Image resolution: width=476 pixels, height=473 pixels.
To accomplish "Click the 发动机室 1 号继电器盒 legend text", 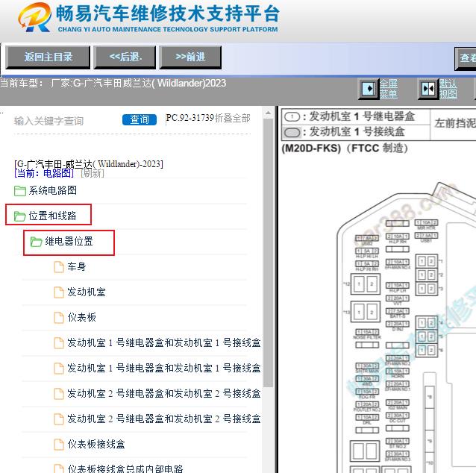I will coord(362,116).
